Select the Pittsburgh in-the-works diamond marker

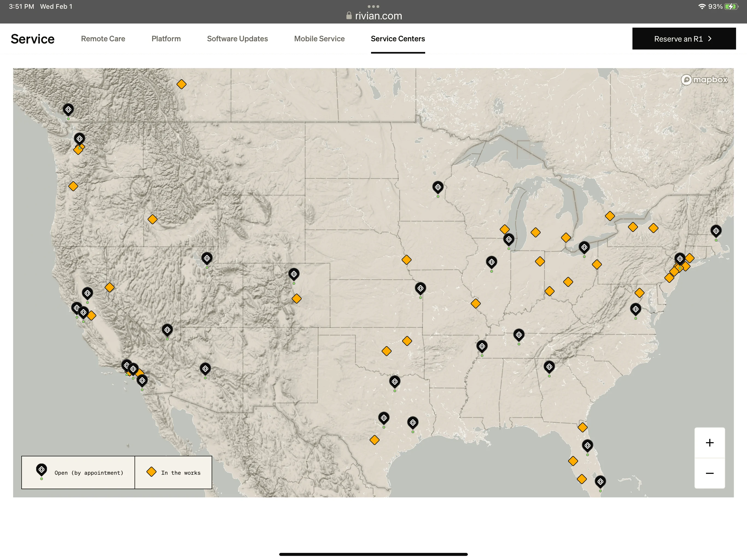pyautogui.click(x=596, y=264)
